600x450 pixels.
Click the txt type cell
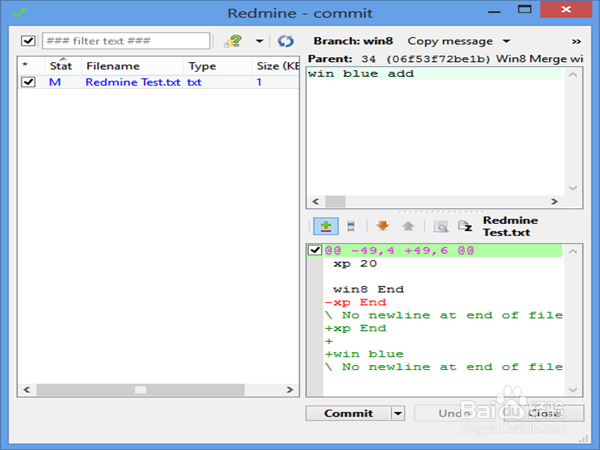click(194, 82)
